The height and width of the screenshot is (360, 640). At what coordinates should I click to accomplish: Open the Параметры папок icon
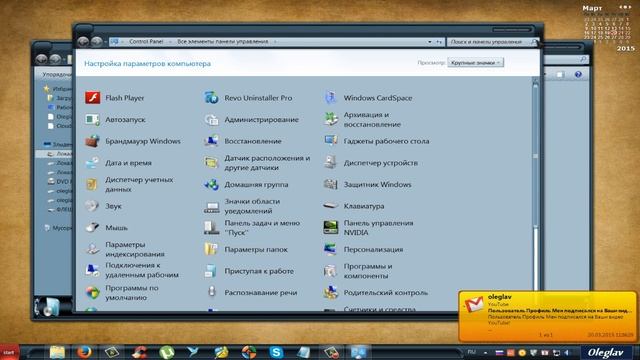pyautogui.click(x=211, y=249)
